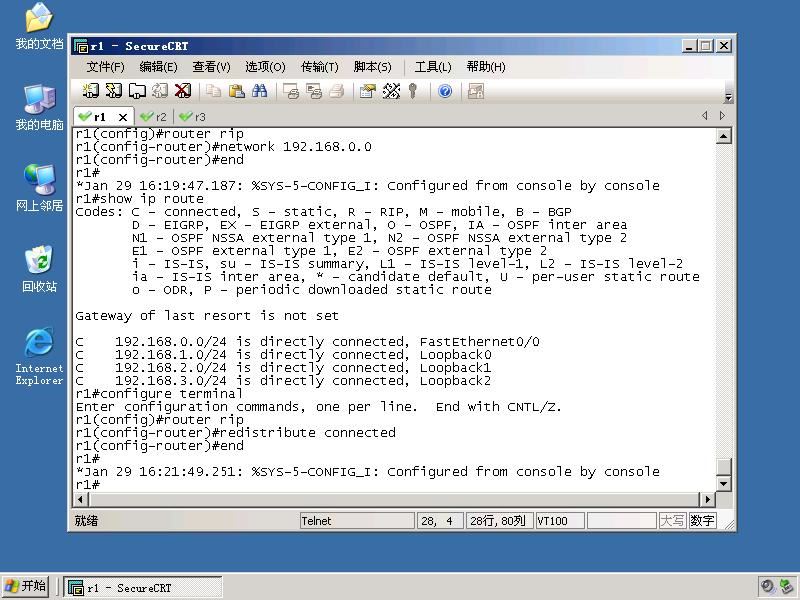The width and height of the screenshot is (800, 600).
Task: Open Help with the blue question icon
Action: (445, 91)
